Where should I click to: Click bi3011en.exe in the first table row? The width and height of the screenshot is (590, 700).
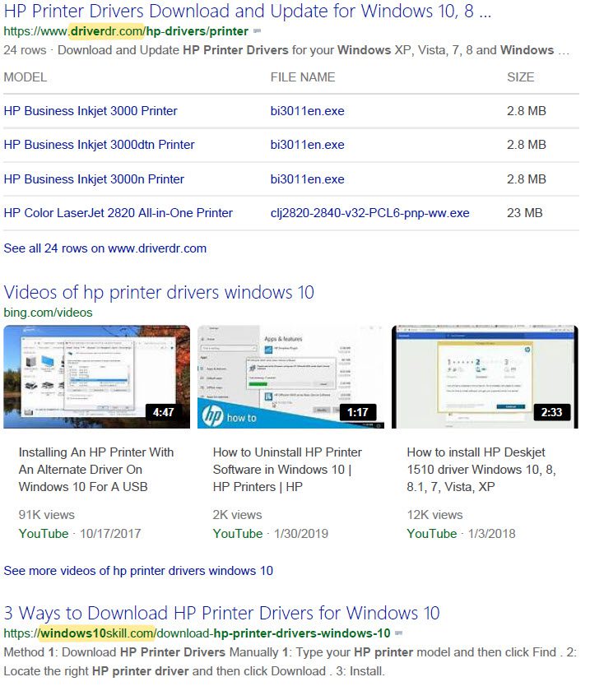click(x=307, y=111)
